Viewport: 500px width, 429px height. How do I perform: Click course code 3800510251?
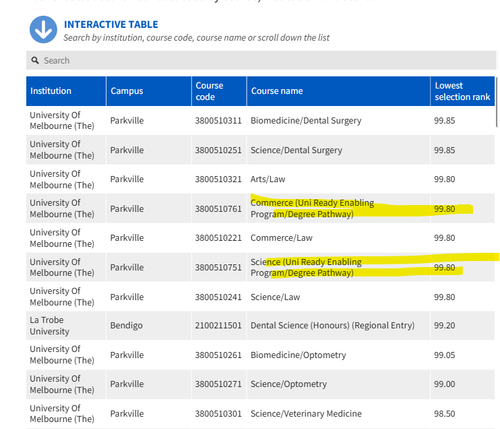point(218,150)
